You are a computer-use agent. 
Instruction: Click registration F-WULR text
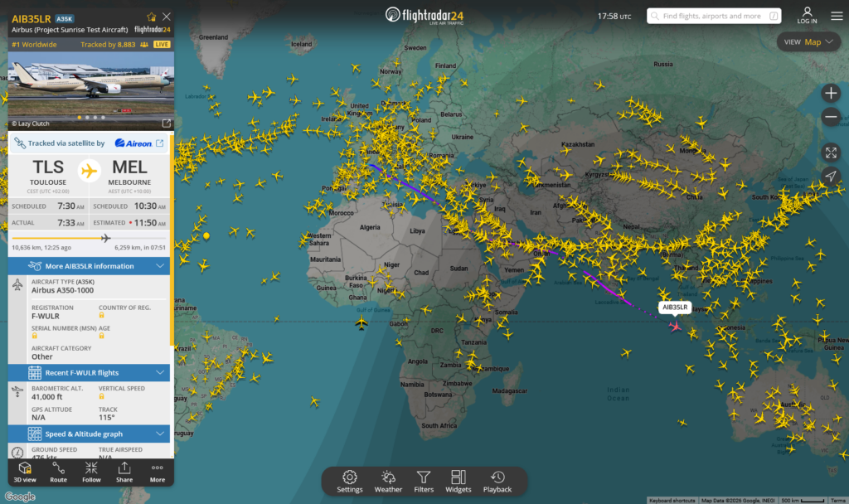(x=46, y=316)
